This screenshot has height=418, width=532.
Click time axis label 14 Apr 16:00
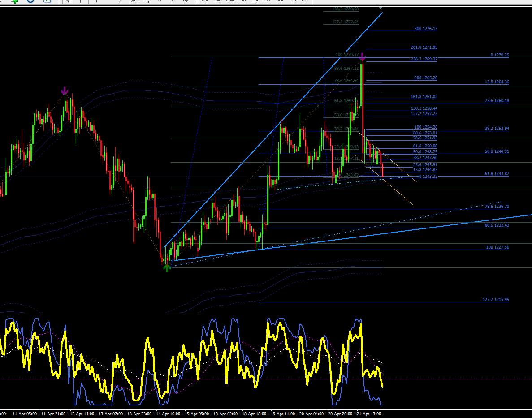tap(168, 414)
